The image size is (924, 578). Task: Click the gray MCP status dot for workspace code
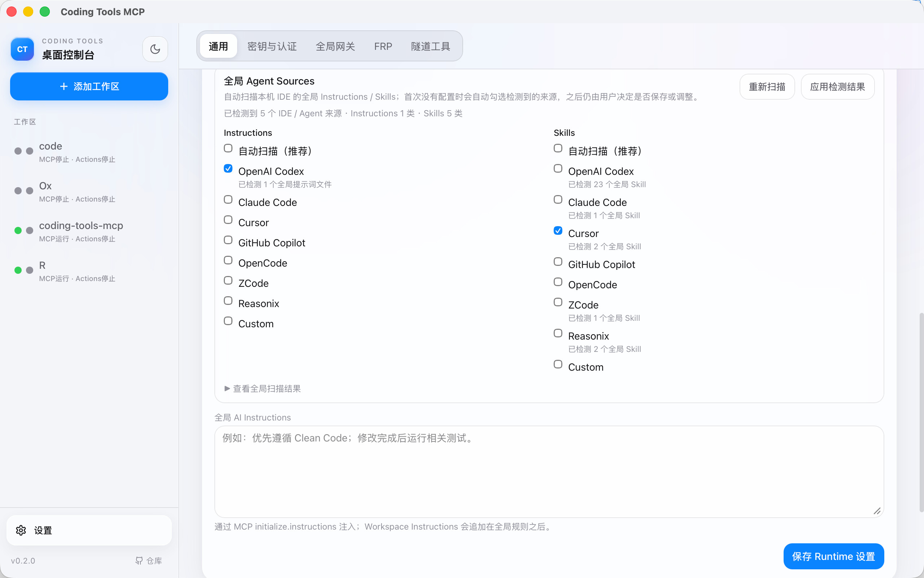(x=18, y=151)
